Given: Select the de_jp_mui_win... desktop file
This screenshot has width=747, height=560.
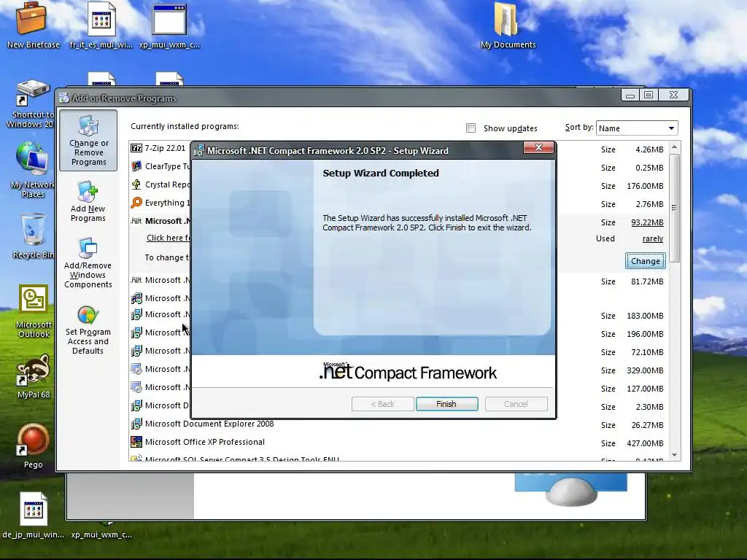Looking at the screenshot, I should [34, 516].
